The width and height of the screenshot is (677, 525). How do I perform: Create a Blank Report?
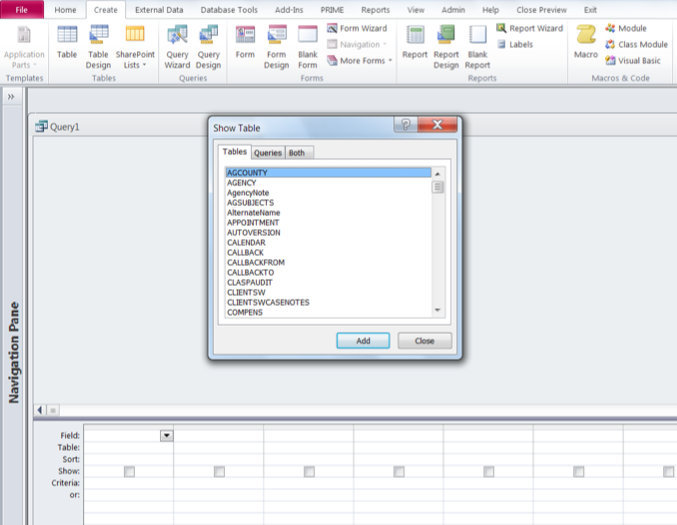click(478, 46)
